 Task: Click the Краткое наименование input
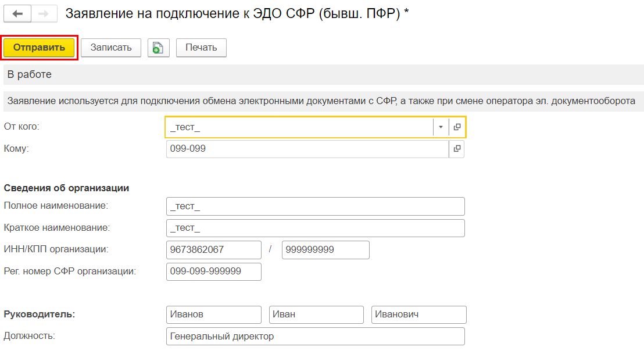[x=315, y=228]
